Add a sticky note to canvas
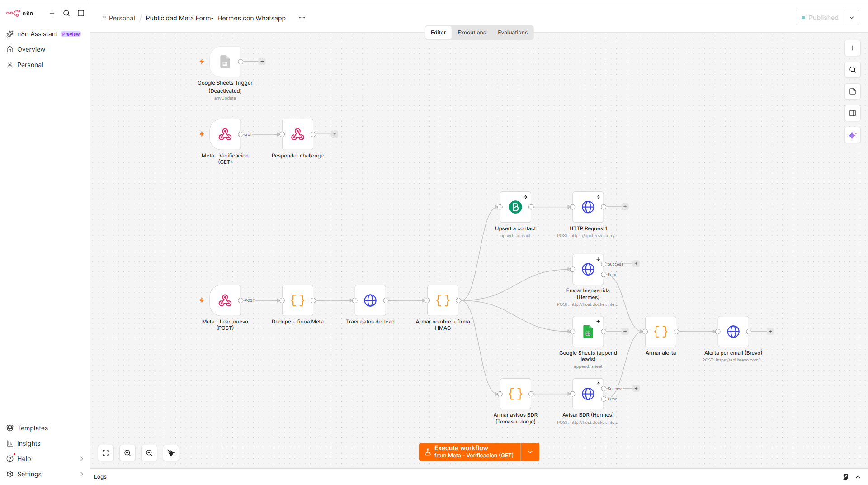The width and height of the screenshot is (868, 485). pyautogui.click(x=853, y=91)
